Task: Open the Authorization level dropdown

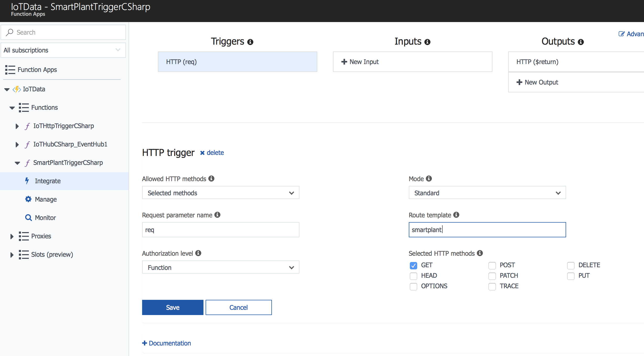Action: click(x=221, y=268)
